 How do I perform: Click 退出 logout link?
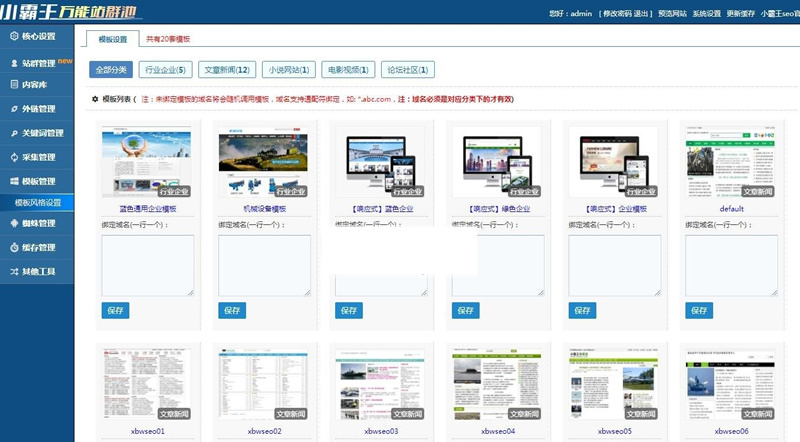click(x=641, y=14)
